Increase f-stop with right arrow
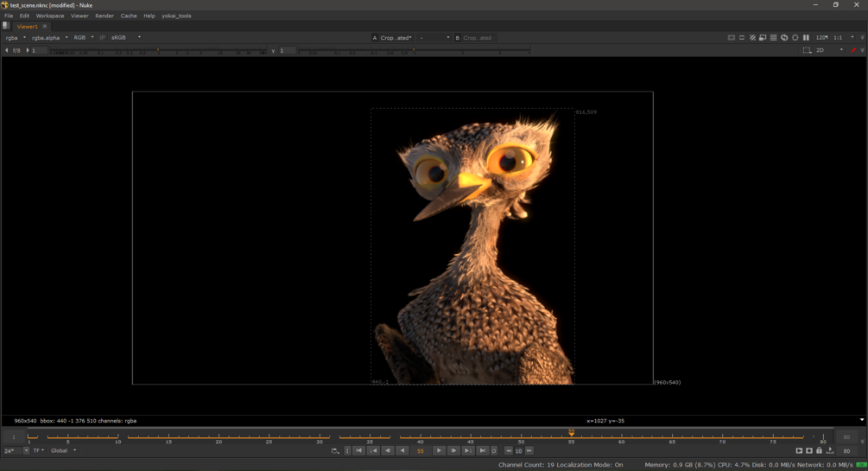This screenshot has width=868, height=471. click(x=27, y=50)
